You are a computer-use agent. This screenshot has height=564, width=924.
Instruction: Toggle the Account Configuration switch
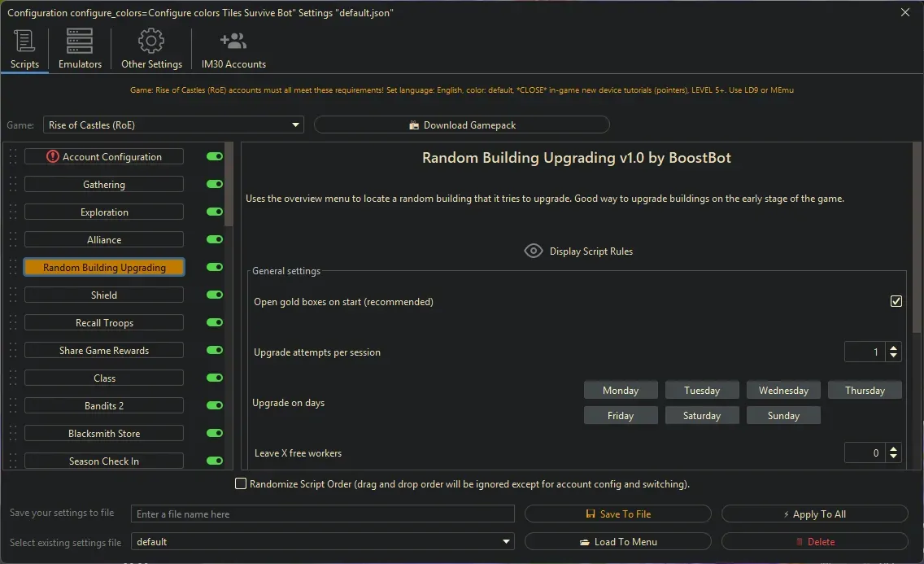pos(215,156)
